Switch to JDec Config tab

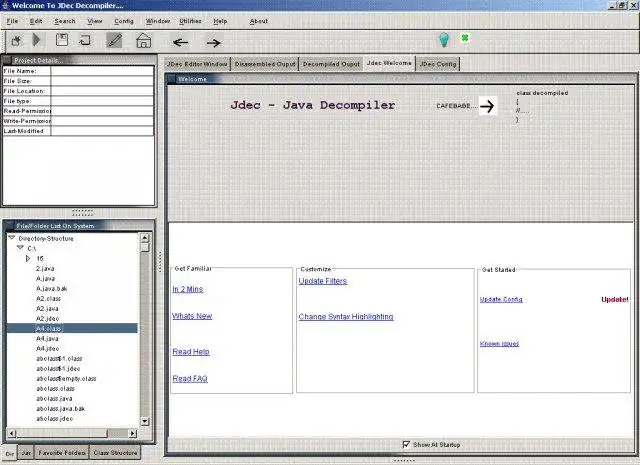tap(438, 64)
